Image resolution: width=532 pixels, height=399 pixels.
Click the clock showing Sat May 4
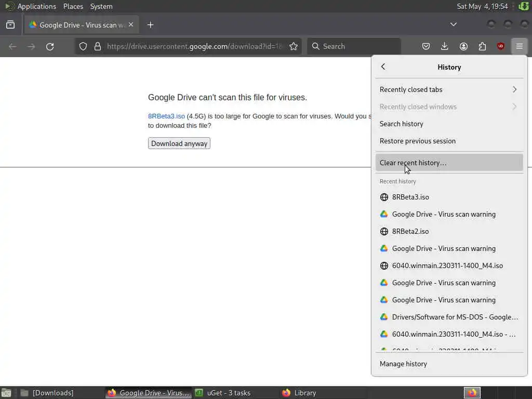coord(482,6)
